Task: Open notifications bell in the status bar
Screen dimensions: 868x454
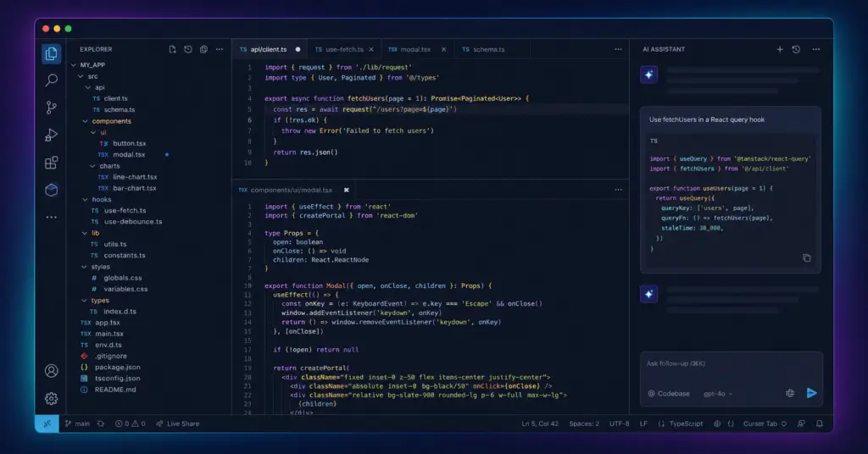Action: click(x=820, y=424)
